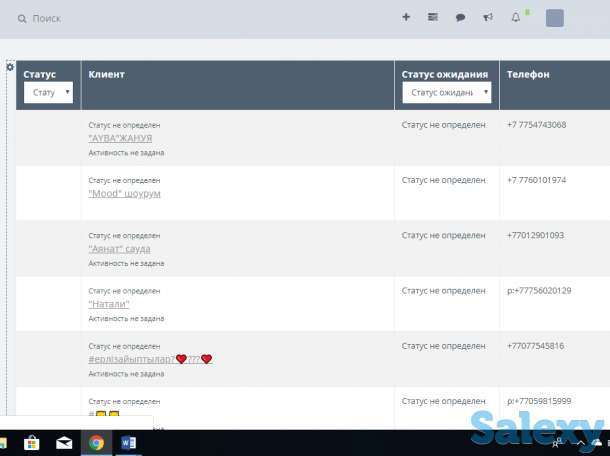This screenshot has width=610, height=456.
Task: Open the notifications bell icon
Action: 515,18
